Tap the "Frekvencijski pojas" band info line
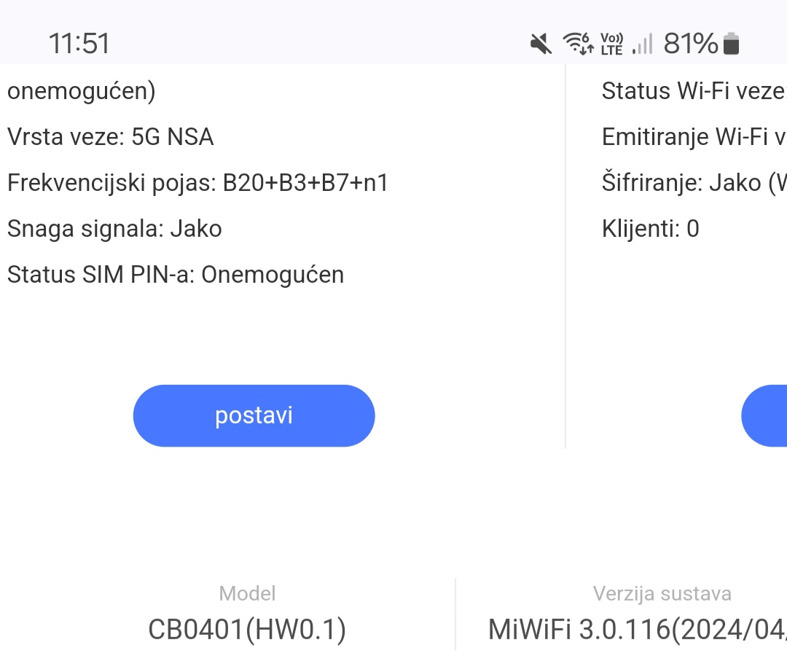The height and width of the screenshot is (672, 787). point(197,183)
